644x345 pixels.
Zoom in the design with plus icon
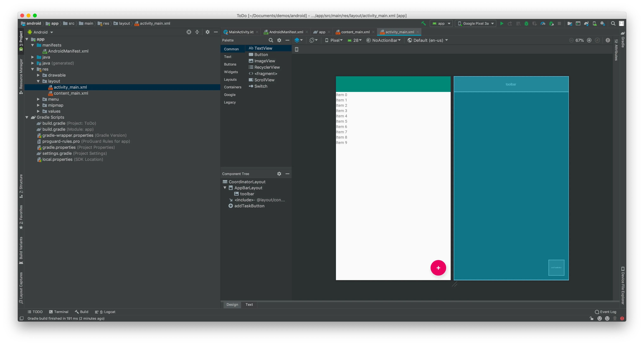[x=589, y=40]
